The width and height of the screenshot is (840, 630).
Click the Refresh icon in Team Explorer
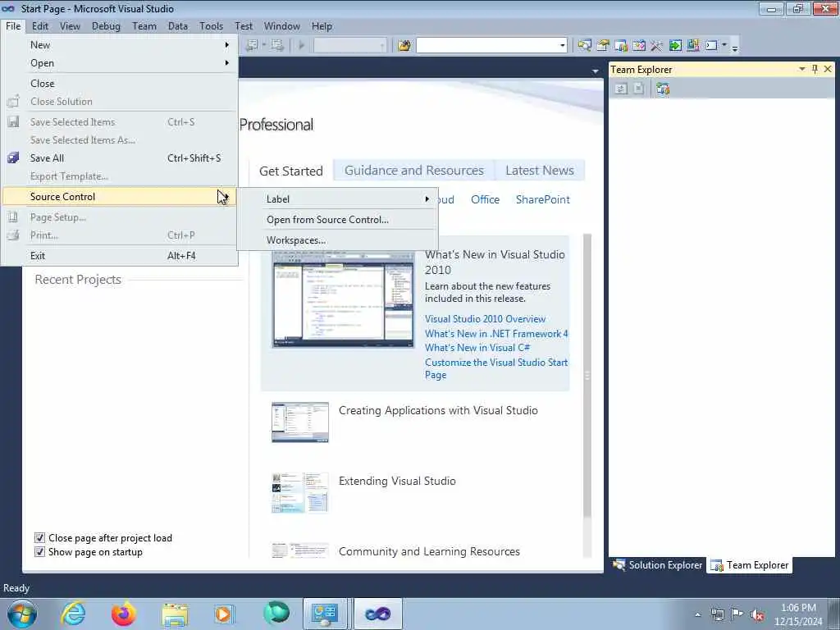click(x=621, y=89)
